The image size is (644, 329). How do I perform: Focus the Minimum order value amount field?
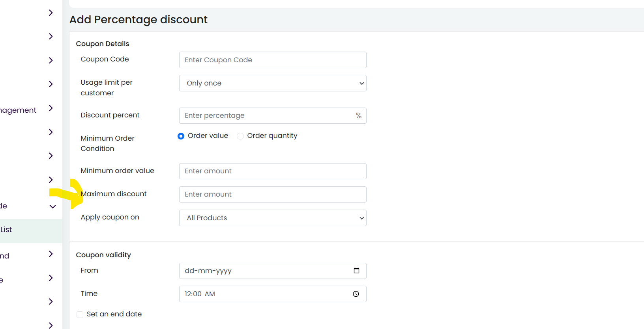[273, 171]
